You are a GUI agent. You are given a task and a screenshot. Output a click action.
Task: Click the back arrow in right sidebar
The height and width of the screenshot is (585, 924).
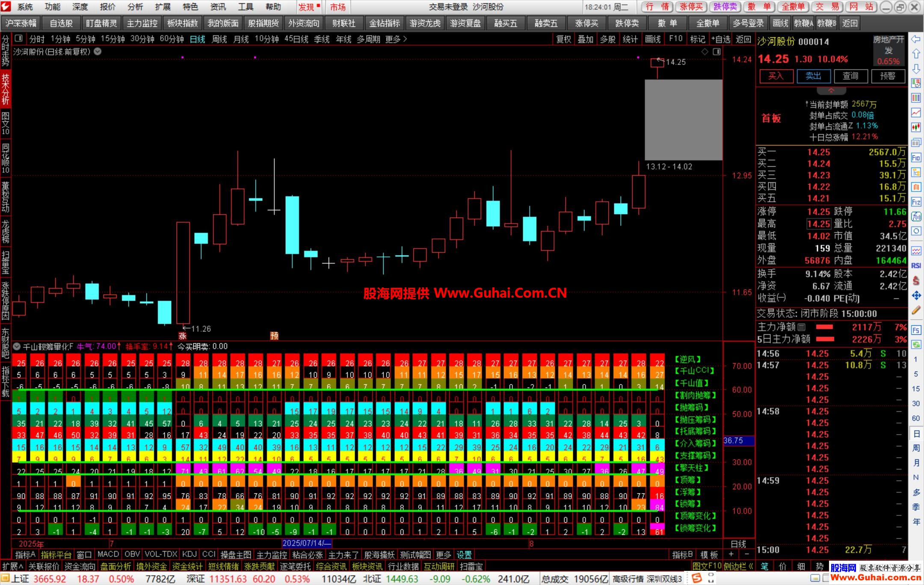pos(916,39)
